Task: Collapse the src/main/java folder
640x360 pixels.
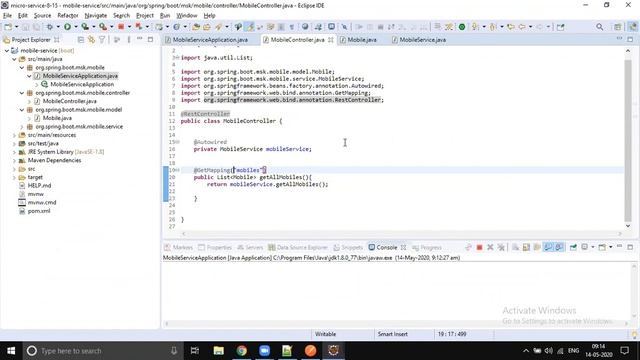Action: pos(14,59)
